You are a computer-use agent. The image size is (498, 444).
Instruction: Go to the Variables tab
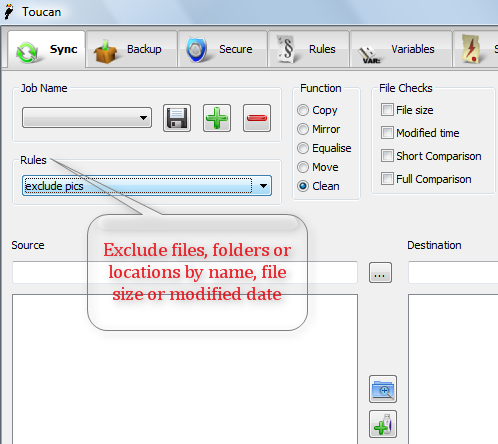tap(401, 49)
